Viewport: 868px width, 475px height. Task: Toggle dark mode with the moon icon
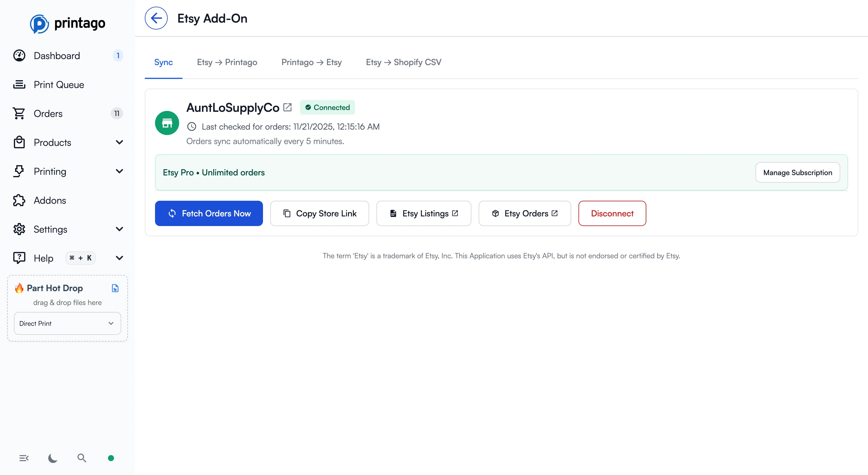[52, 458]
